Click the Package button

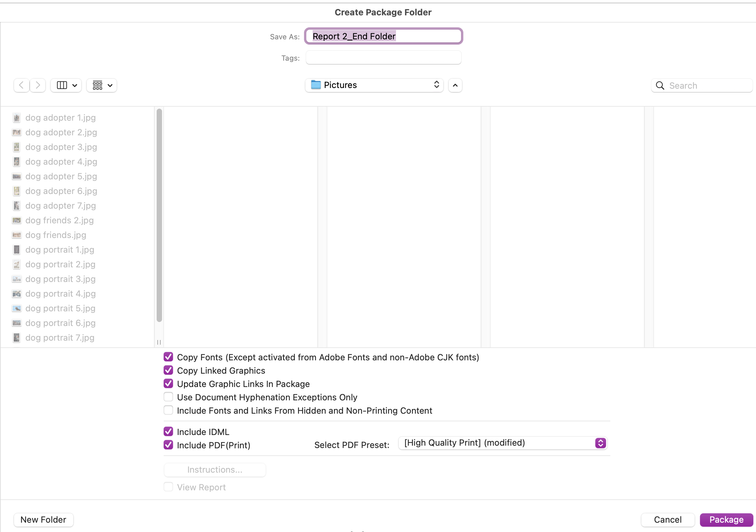point(726,519)
